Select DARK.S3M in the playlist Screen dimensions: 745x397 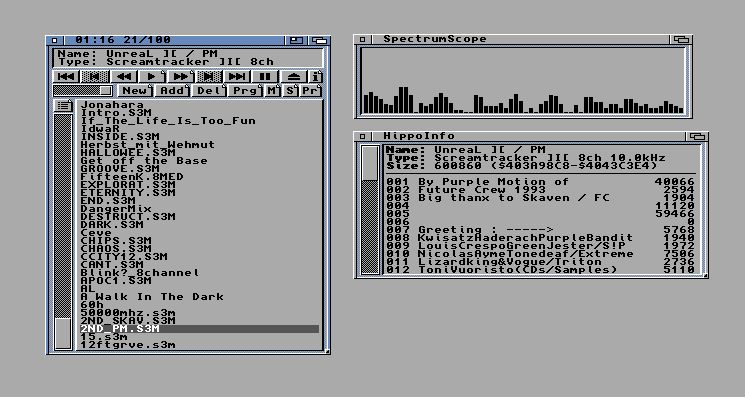pyautogui.click(x=200, y=225)
